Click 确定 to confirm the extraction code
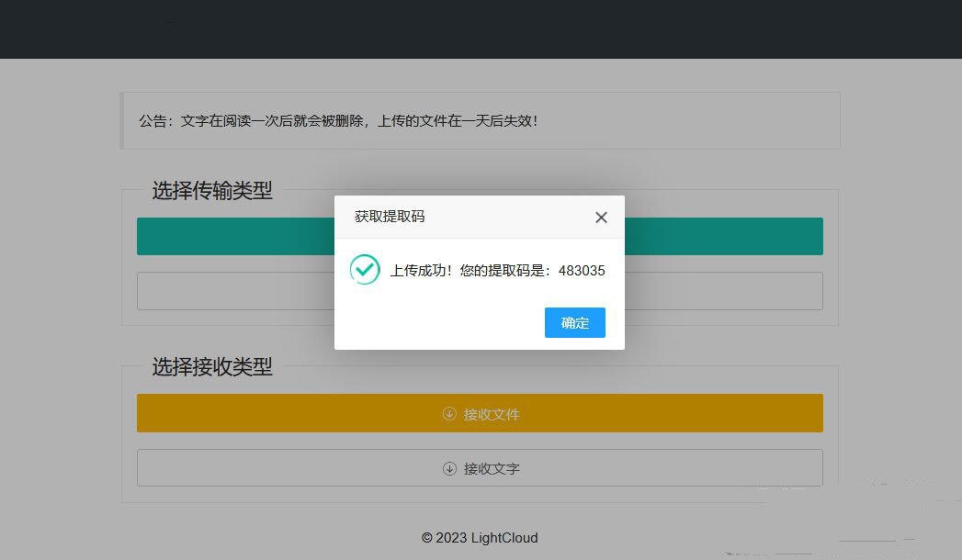This screenshot has height=560, width=962. [x=574, y=322]
